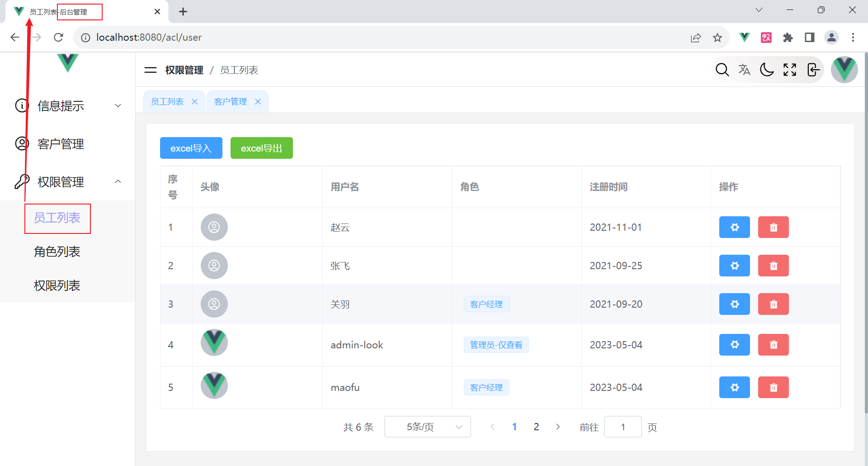Click the Vue logo avatar in header
The image size is (868, 466).
[x=844, y=70]
